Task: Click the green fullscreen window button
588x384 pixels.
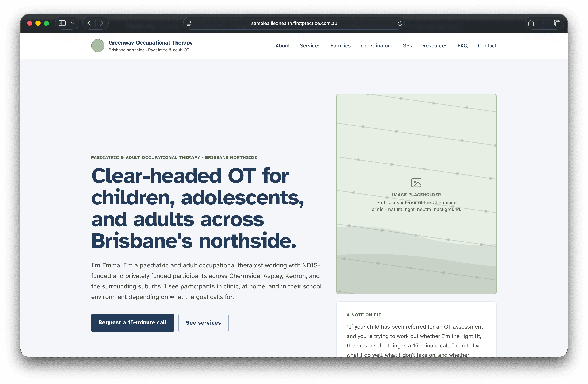Action: pos(46,23)
